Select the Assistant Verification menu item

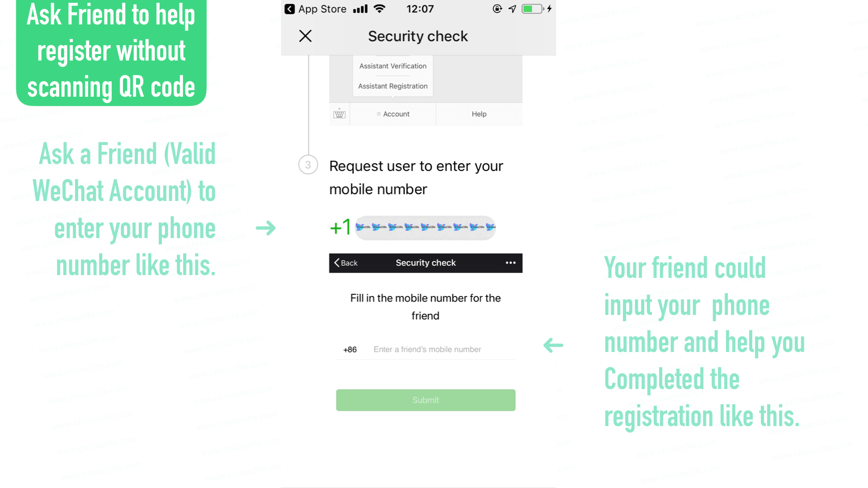click(x=393, y=66)
